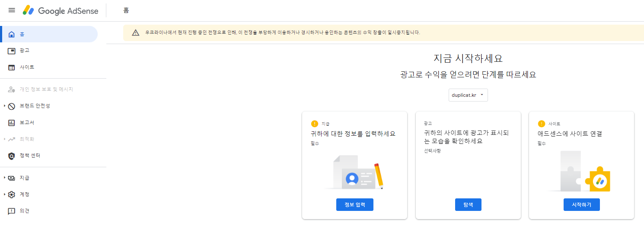The width and height of the screenshot is (644, 239).
Task: Click the 선택사항 label on 광고 card
Action: [x=432, y=151]
